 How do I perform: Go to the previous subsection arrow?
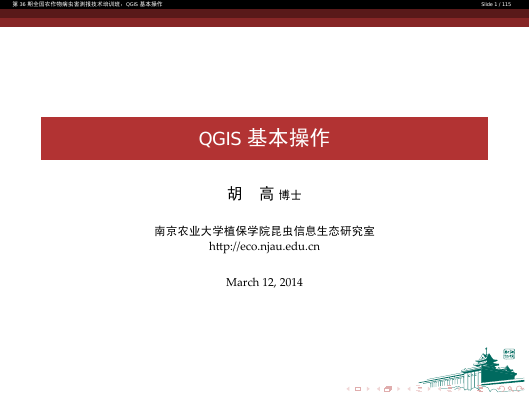point(409,389)
